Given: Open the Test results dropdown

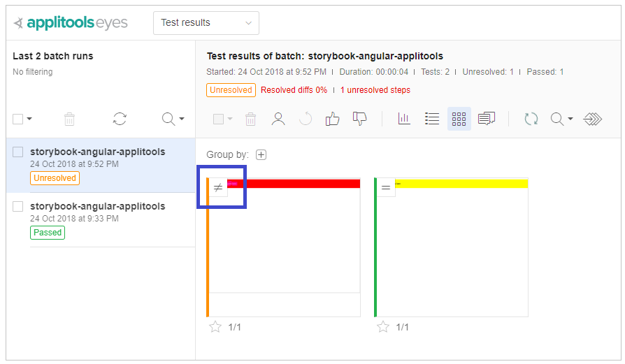Looking at the screenshot, I should pyautogui.click(x=206, y=23).
